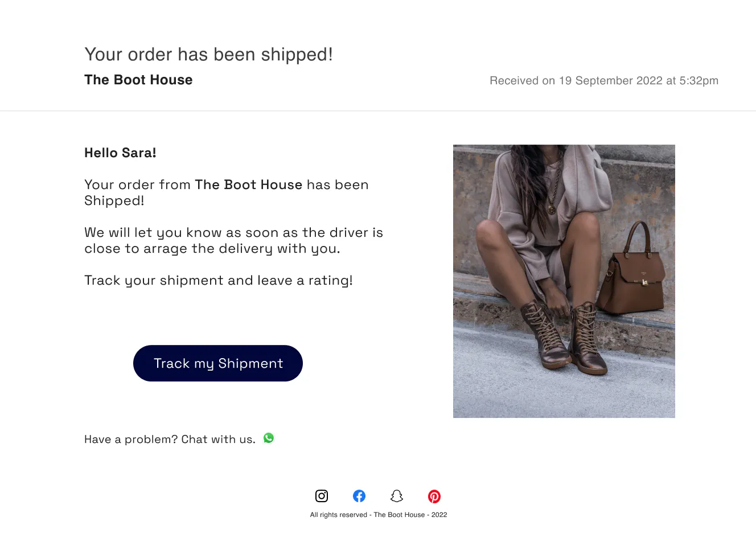Open the Pinterest icon
The image size is (756, 538).
pyautogui.click(x=434, y=496)
